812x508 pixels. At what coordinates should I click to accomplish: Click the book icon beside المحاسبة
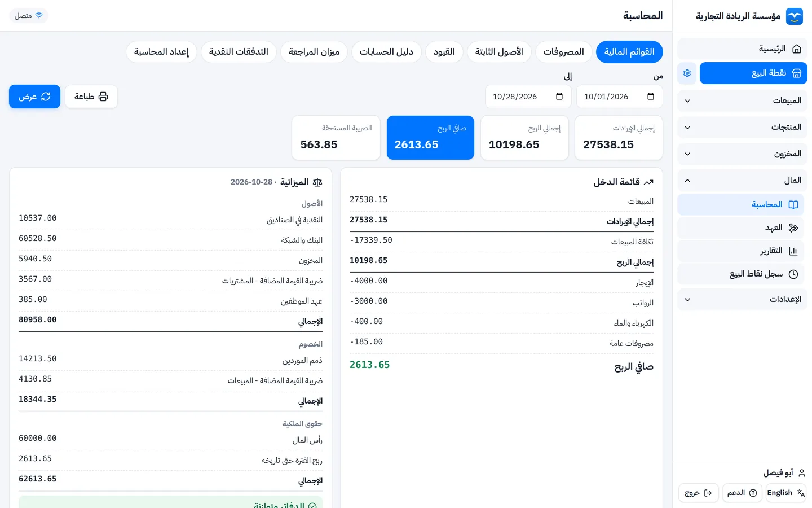(793, 205)
